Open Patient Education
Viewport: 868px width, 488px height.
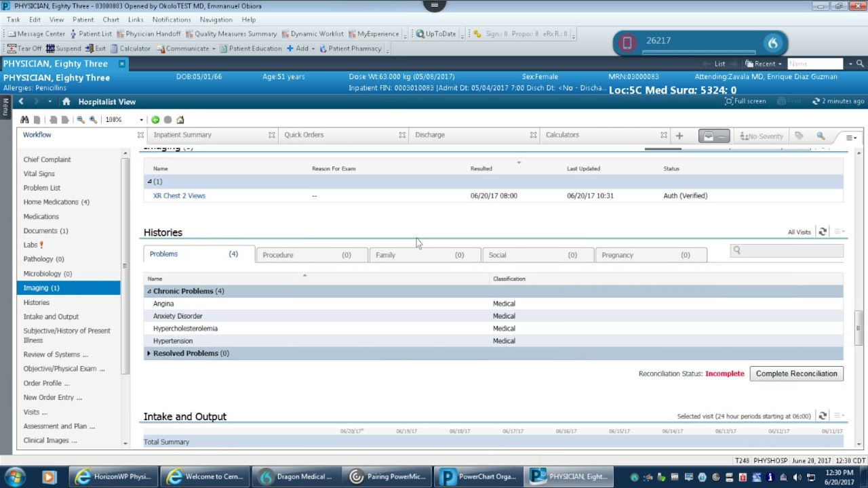(250, 48)
